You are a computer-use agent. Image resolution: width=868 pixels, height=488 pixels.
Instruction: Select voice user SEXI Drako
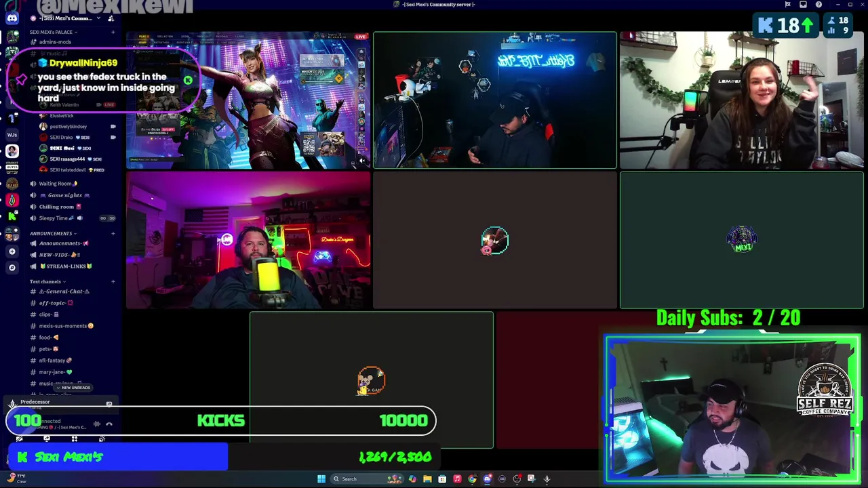point(77,138)
